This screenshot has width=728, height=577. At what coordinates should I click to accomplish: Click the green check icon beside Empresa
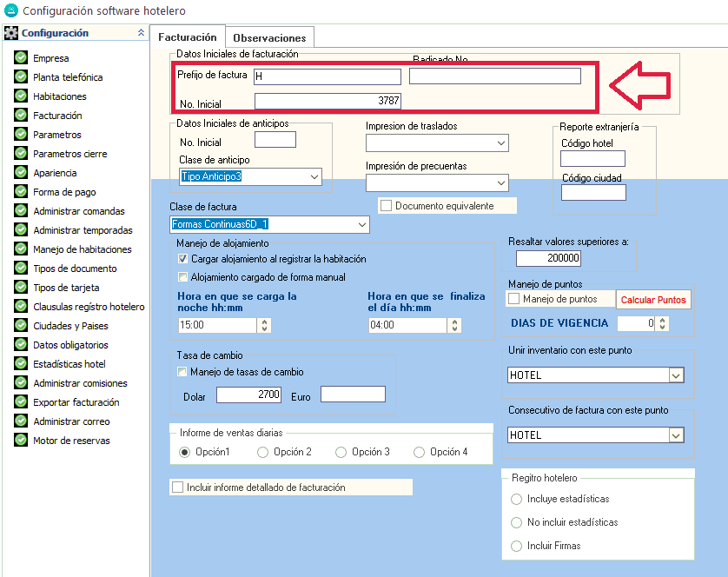[21, 58]
